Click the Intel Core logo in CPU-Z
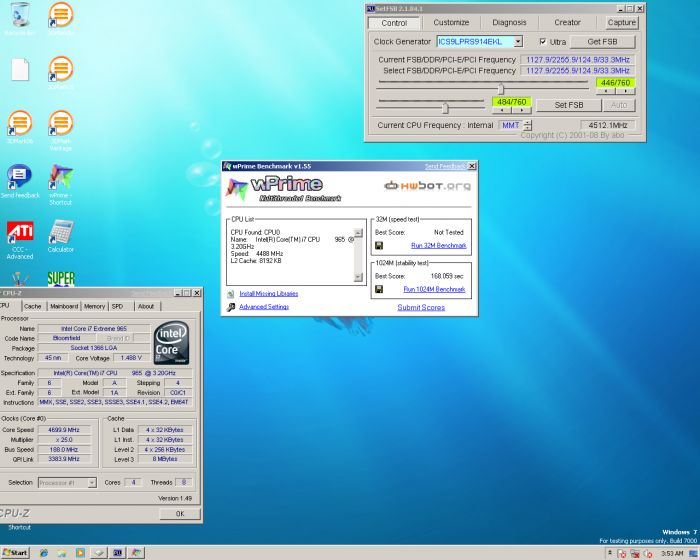This screenshot has height=560, width=700. (x=171, y=343)
